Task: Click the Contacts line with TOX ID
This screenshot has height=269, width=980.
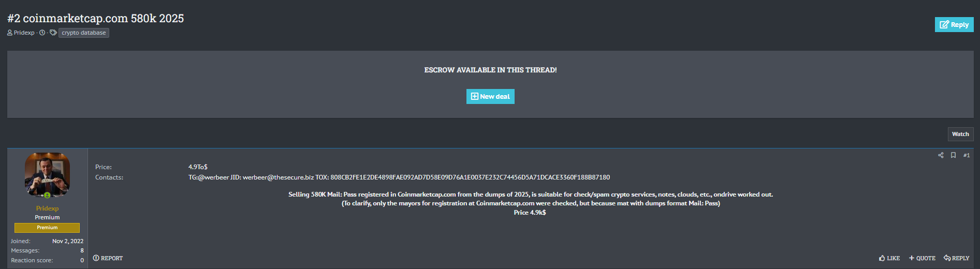Action: 399,177
